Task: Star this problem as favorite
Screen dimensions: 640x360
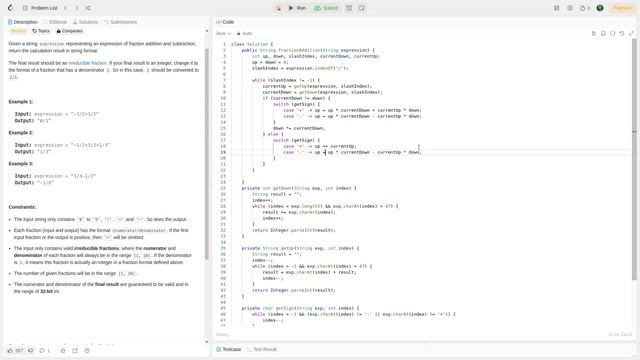Action: coord(63,351)
